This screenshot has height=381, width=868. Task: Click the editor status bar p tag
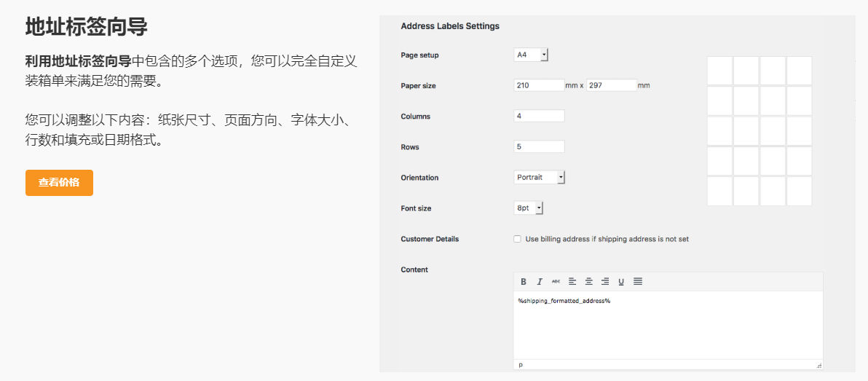(521, 366)
